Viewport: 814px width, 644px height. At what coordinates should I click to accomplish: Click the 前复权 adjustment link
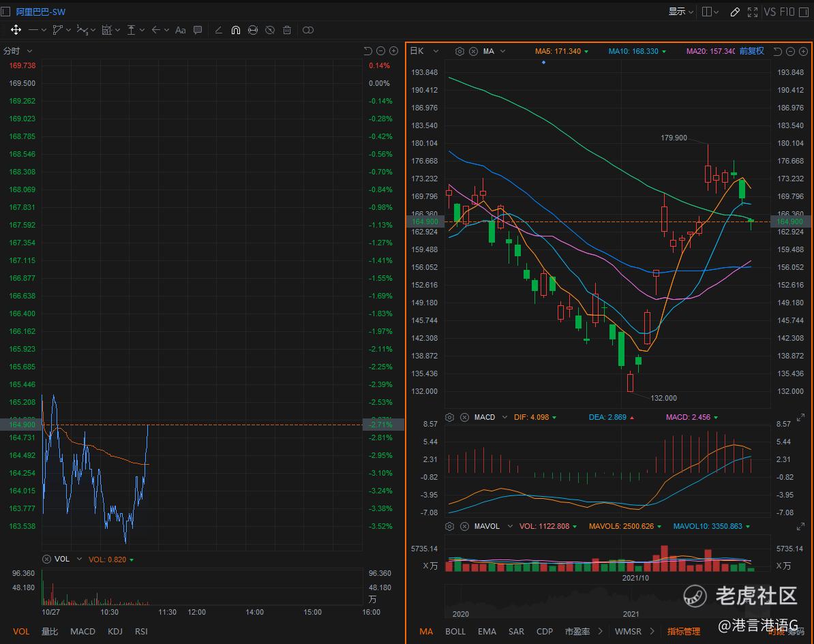tap(752, 51)
